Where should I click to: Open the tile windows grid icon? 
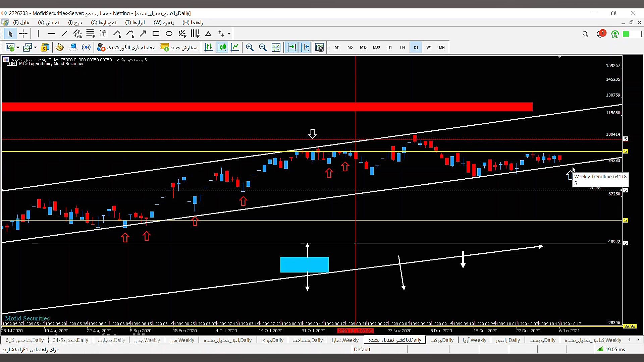tap(276, 47)
